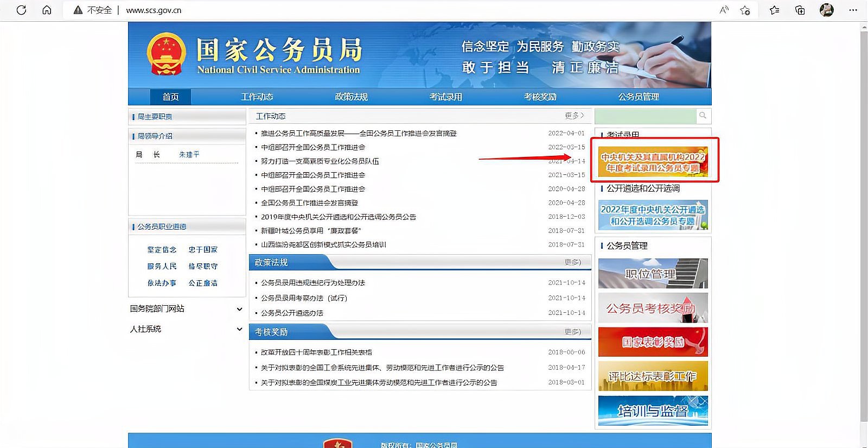Open the 工作动态 navigation tab
This screenshot has height=448, width=868.
click(x=257, y=97)
